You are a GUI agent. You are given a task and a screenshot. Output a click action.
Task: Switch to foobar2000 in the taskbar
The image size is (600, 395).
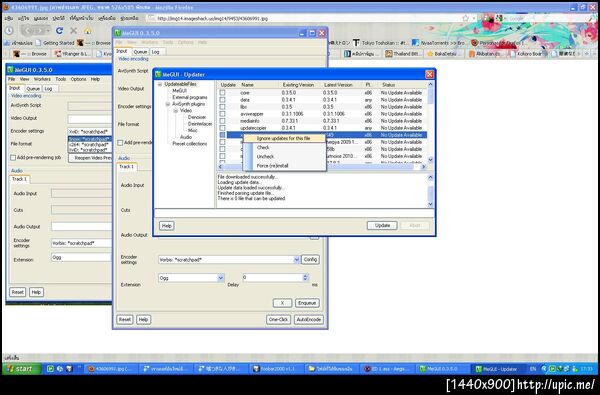277,369
